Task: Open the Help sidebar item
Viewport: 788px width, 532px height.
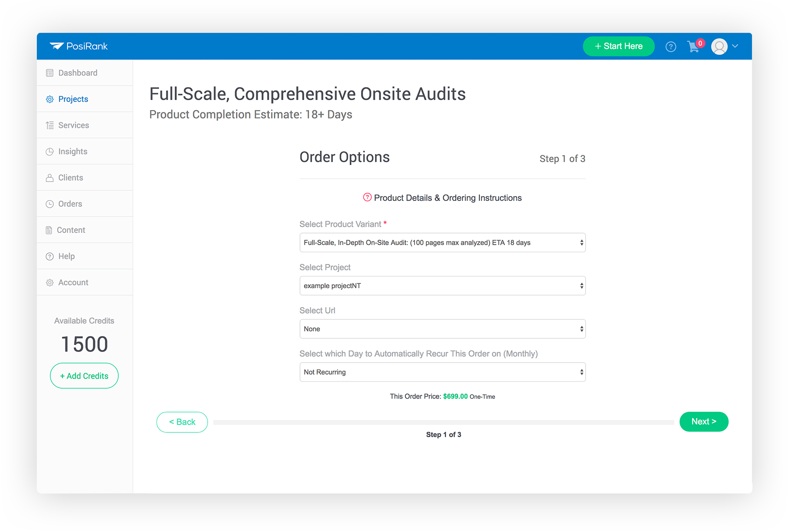Action: click(x=85, y=256)
